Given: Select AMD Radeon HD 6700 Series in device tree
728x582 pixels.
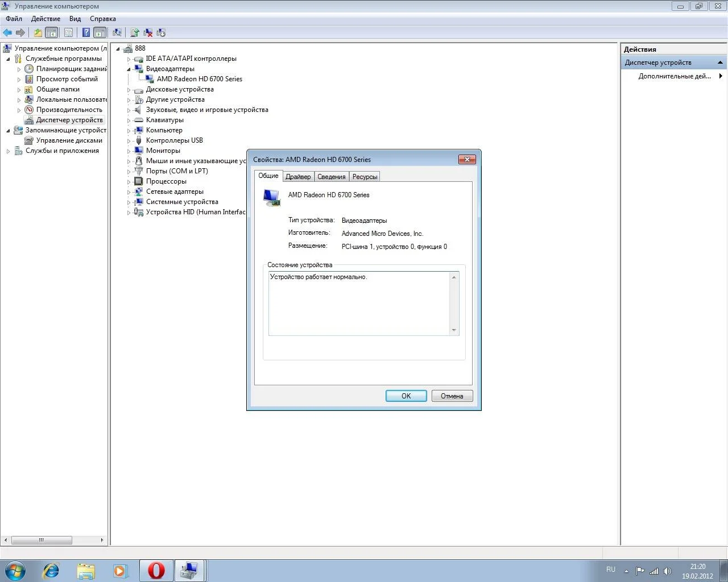Looking at the screenshot, I should [199, 79].
